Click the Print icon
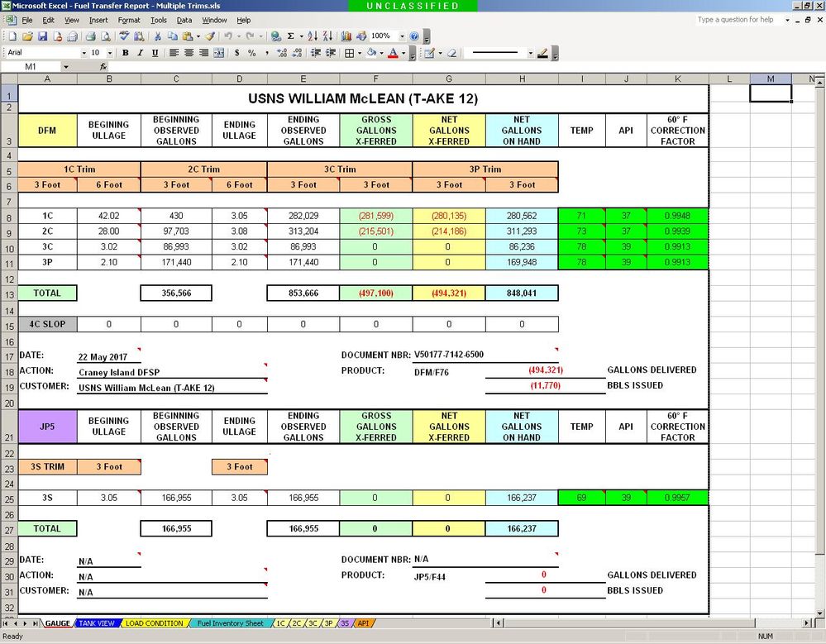Image resolution: width=826 pixels, height=644 pixels. pyautogui.click(x=90, y=36)
